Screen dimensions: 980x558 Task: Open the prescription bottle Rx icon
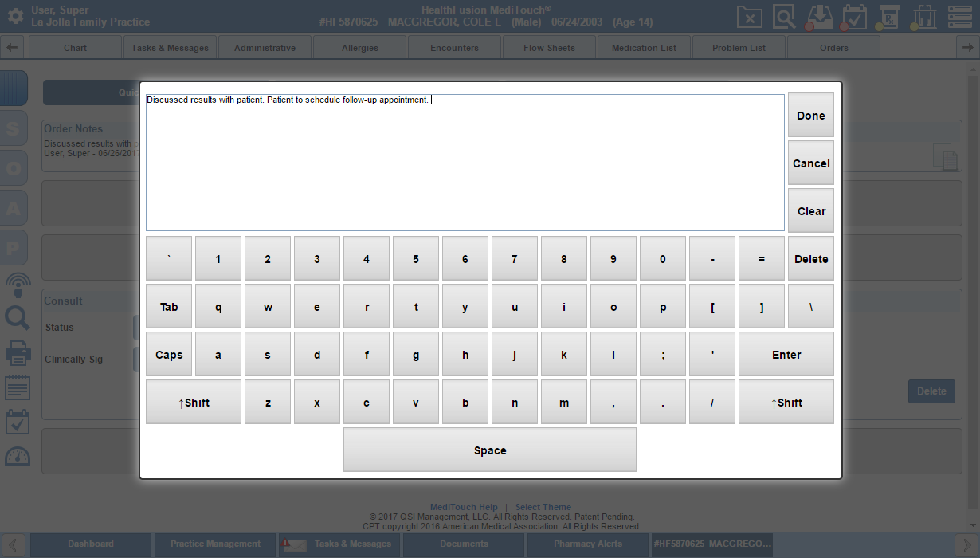pos(888,16)
